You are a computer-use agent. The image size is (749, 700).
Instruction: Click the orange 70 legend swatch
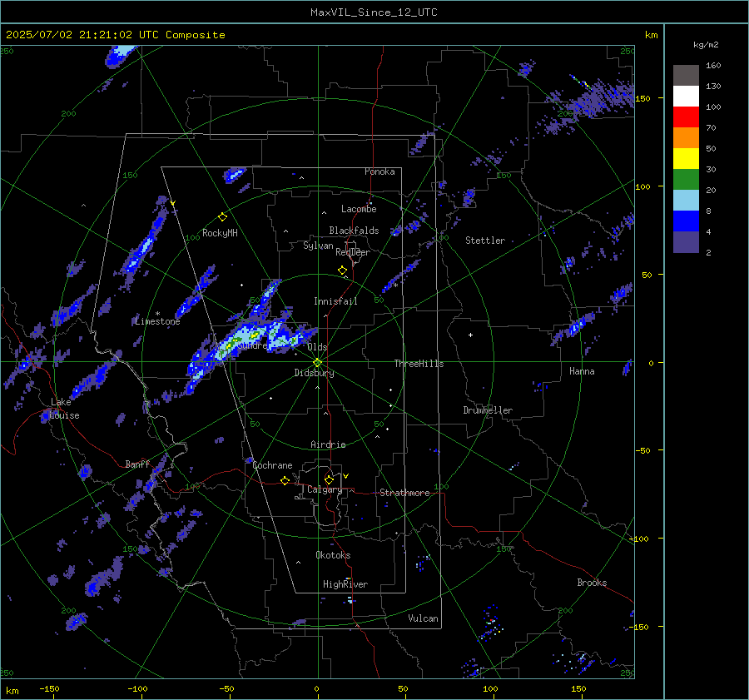pyautogui.click(x=686, y=138)
